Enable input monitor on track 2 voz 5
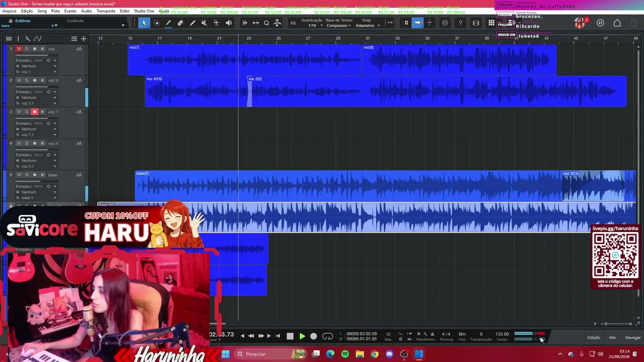Image resolution: width=644 pixels, height=362 pixels. click(42, 80)
